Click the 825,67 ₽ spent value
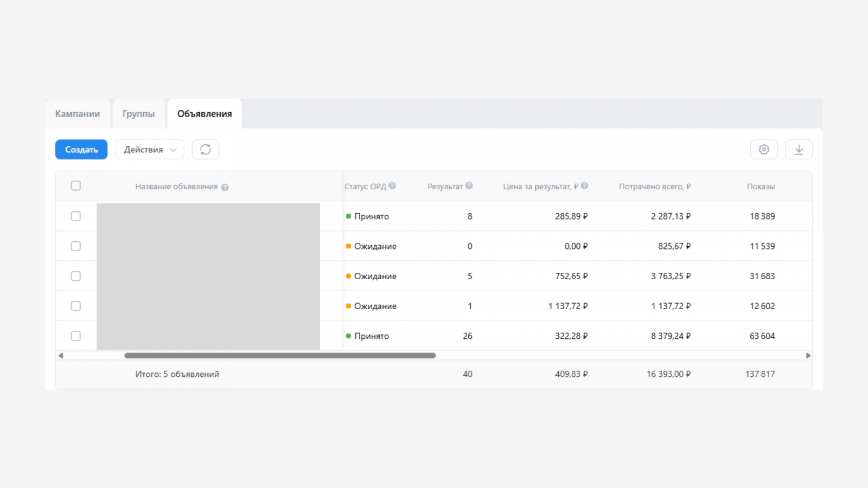This screenshot has height=488, width=868. tap(674, 246)
